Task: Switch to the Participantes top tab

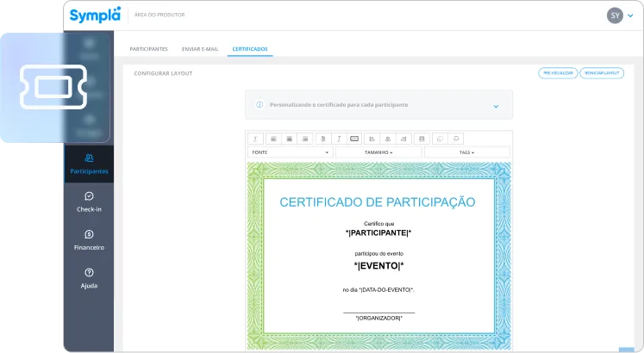Action: pos(148,49)
